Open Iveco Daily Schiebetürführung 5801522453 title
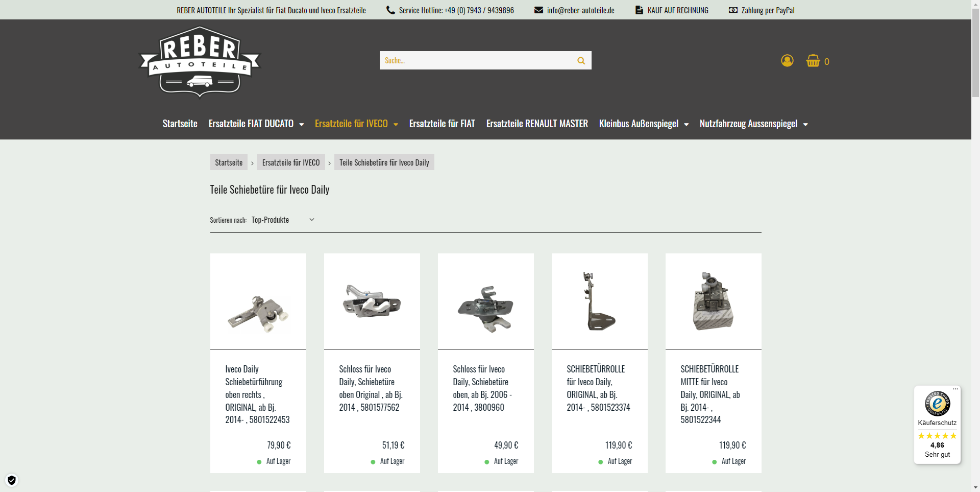980x492 pixels. 258,394
